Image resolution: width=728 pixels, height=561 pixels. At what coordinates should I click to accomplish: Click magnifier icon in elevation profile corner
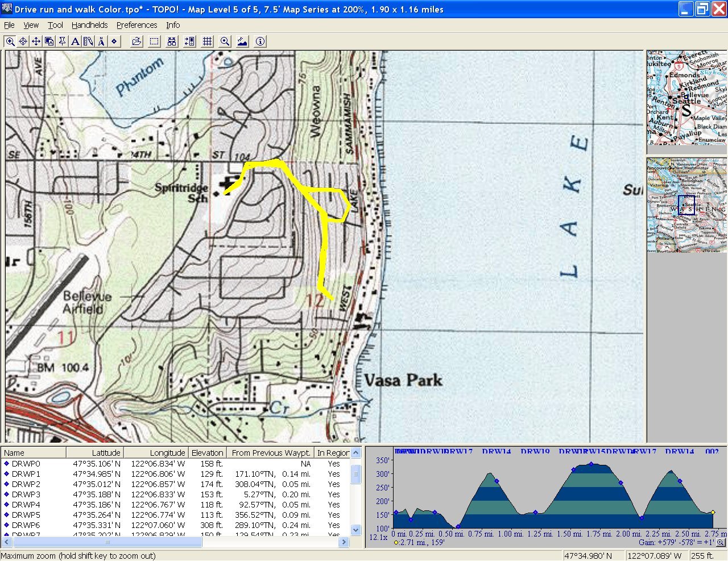720,543
